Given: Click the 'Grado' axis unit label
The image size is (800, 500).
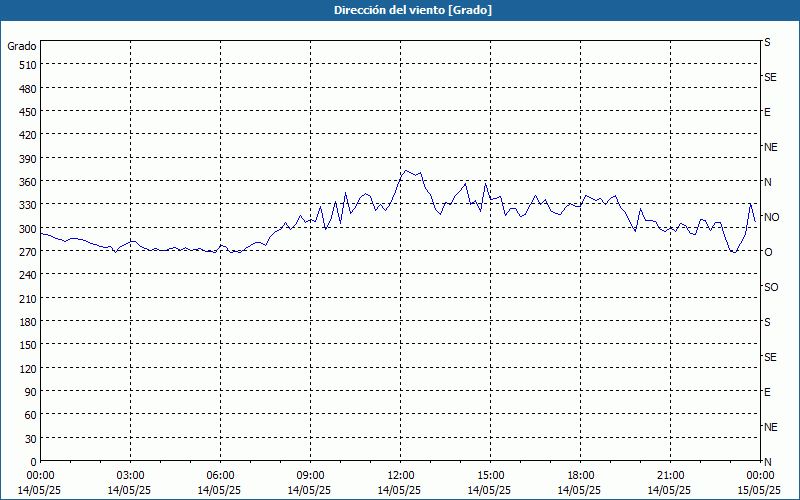Looking at the screenshot, I should [22, 46].
